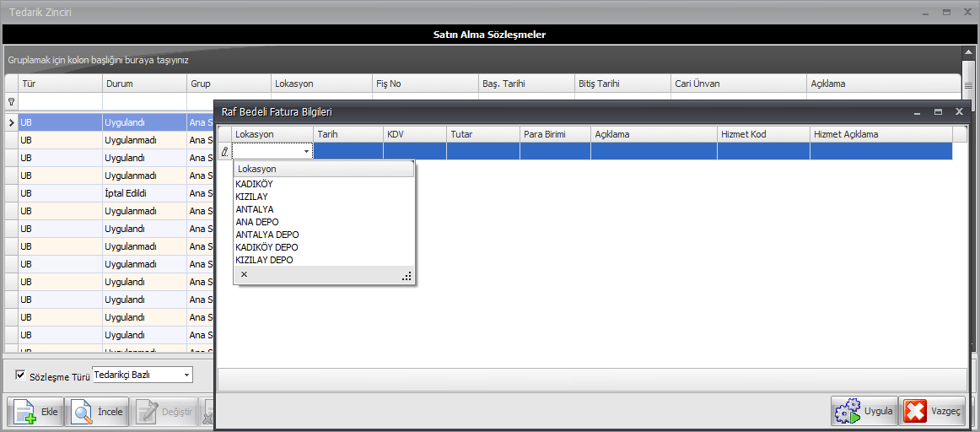Image resolution: width=980 pixels, height=432 pixels.
Task: Click the scroll up arrow of contracts grid
Action: (x=968, y=53)
